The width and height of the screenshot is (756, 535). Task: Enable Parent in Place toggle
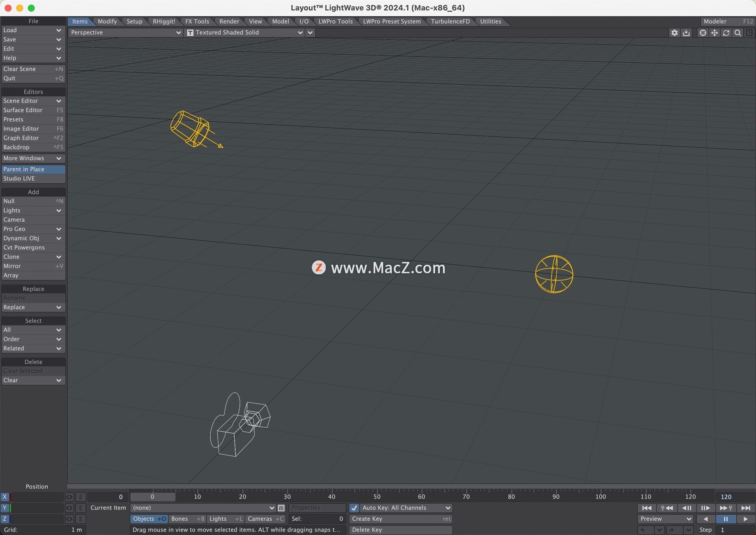[33, 169]
